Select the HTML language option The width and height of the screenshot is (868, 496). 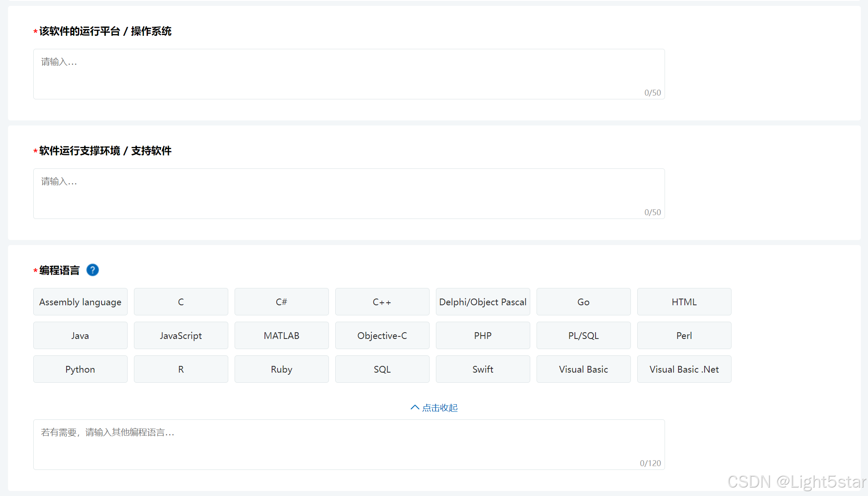pyautogui.click(x=684, y=302)
